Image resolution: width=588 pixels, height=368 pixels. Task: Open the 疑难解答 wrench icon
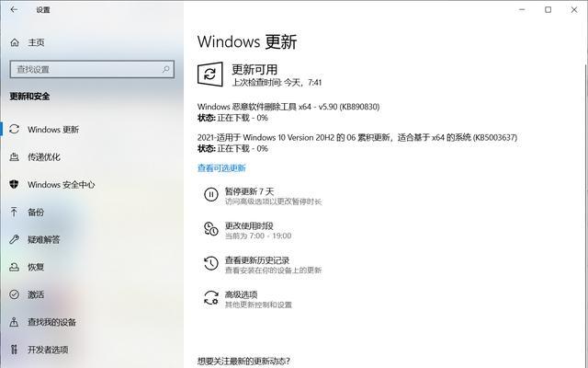[15, 239]
